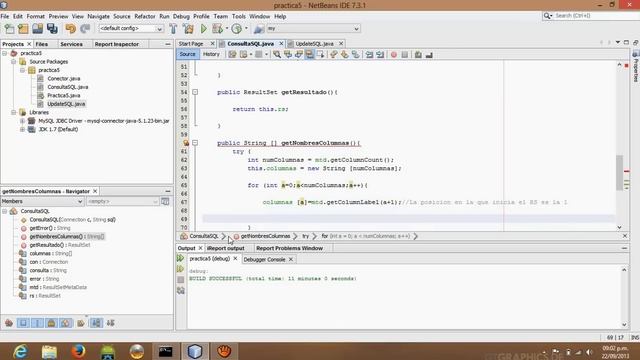
Task: Open Internet Explorer from taskbar
Action: 20,351
